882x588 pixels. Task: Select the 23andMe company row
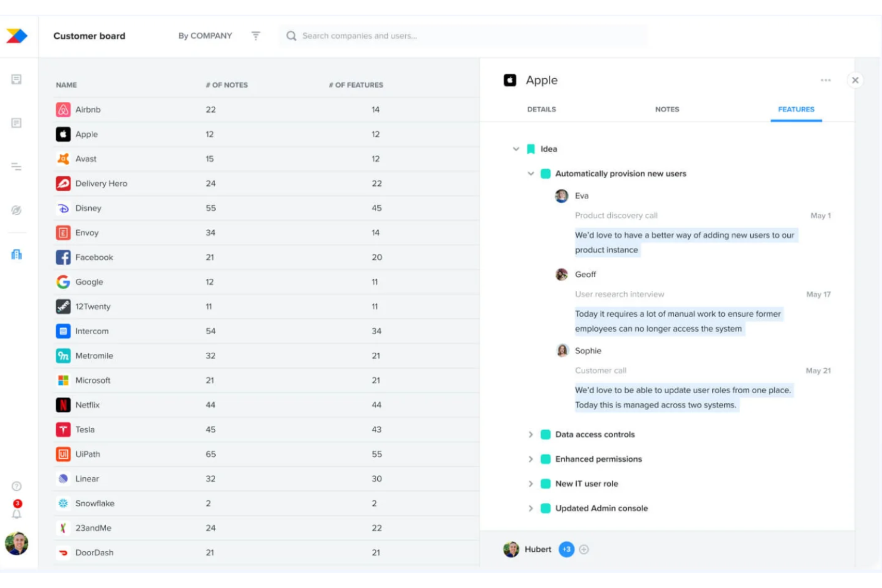(x=267, y=528)
